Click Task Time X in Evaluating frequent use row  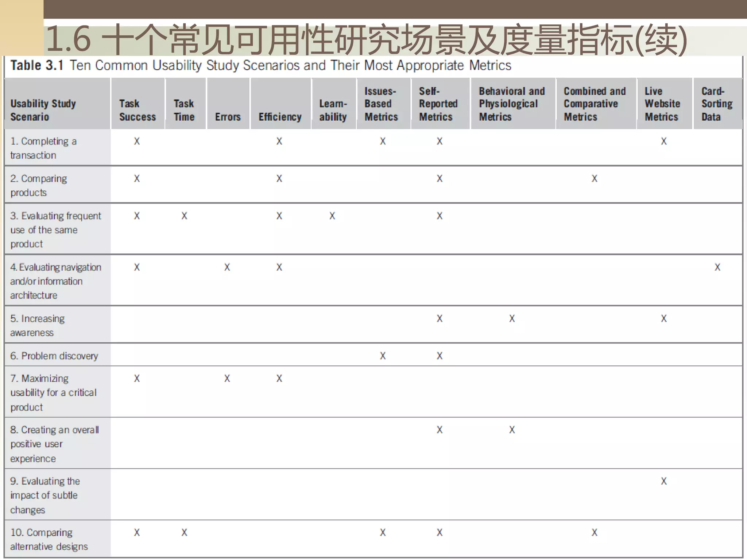pyautogui.click(x=185, y=216)
